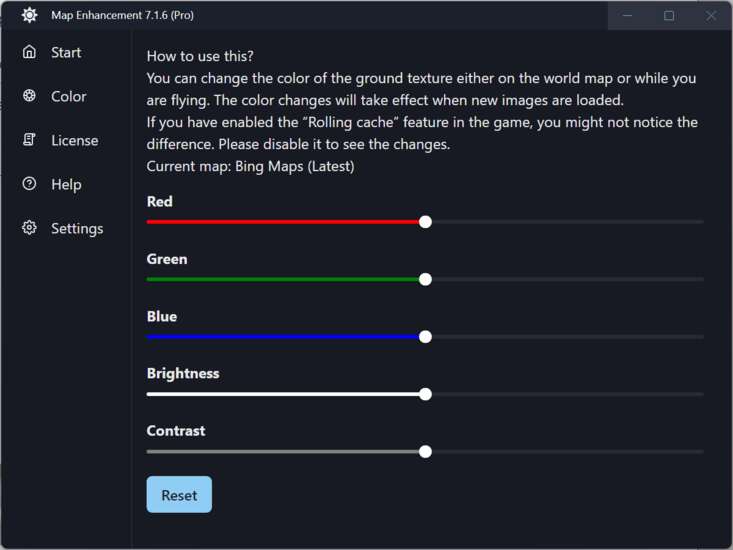
Task: Select the Color palette icon
Action: pyautogui.click(x=29, y=96)
